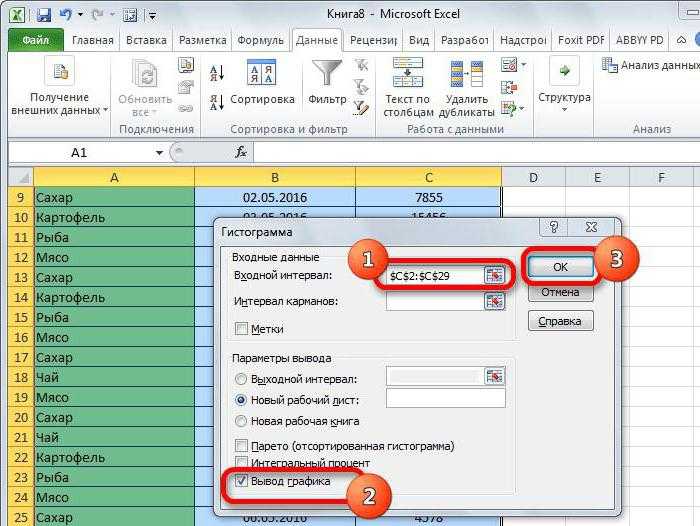Open the Undo history dropdown arrow
The width and height of the screenshot is (700, 526).
point(80,15)
